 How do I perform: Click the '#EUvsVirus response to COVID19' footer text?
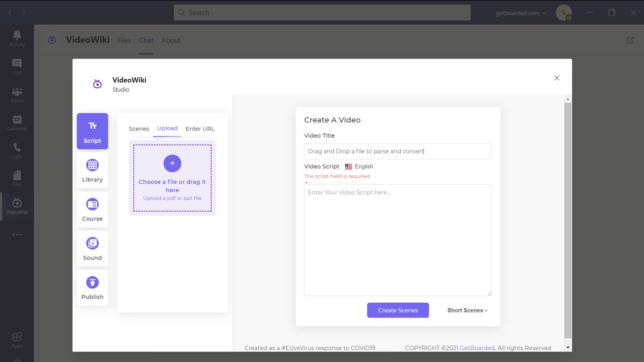point(329,348)
